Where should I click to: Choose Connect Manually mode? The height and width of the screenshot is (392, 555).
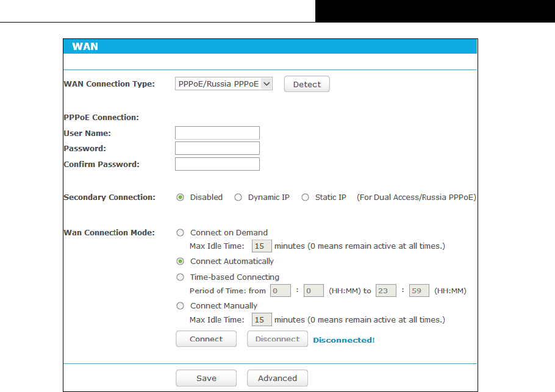(180, 305)
